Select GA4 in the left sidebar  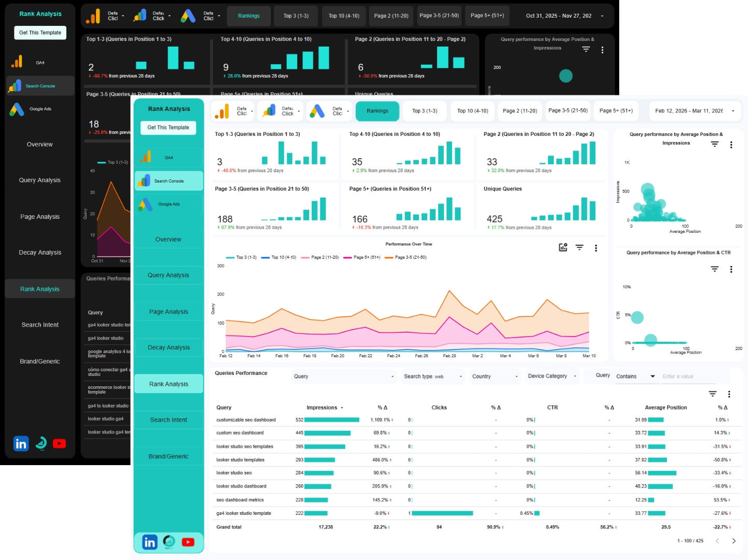point(169,157)
